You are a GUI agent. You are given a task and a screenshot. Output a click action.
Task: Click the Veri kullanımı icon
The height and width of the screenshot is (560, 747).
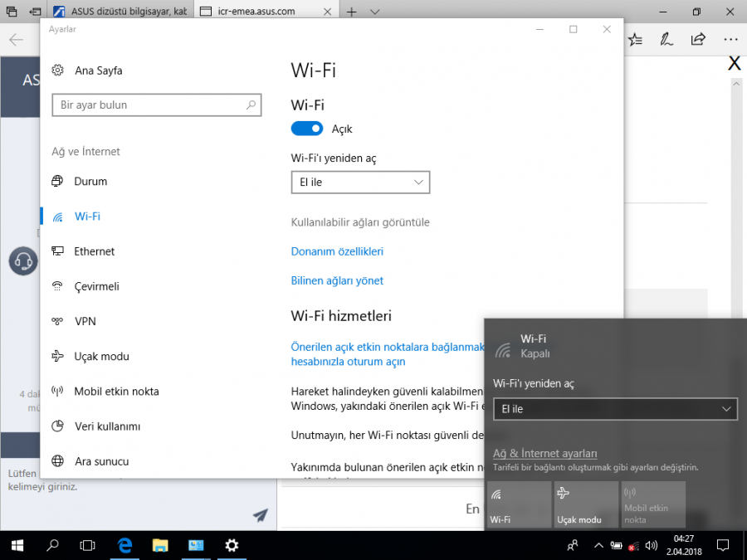[58, 426]
